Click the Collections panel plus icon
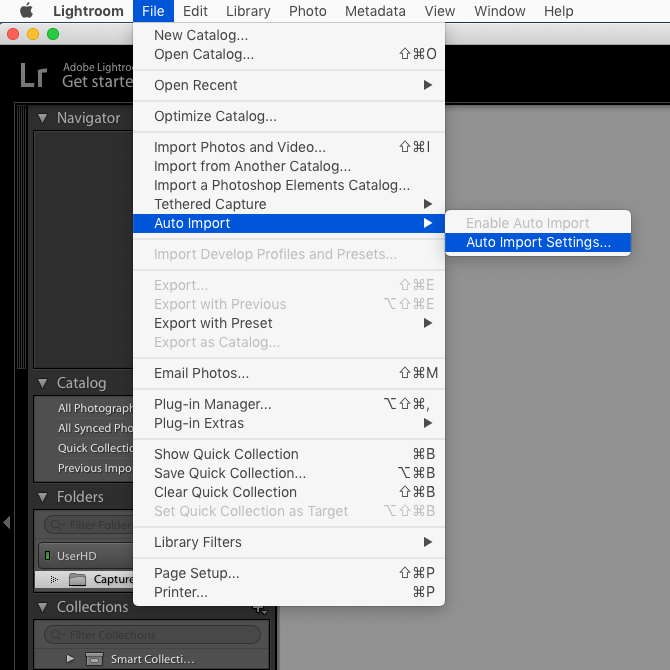This screenshot has height=670, width=670. tap(259, 607)
